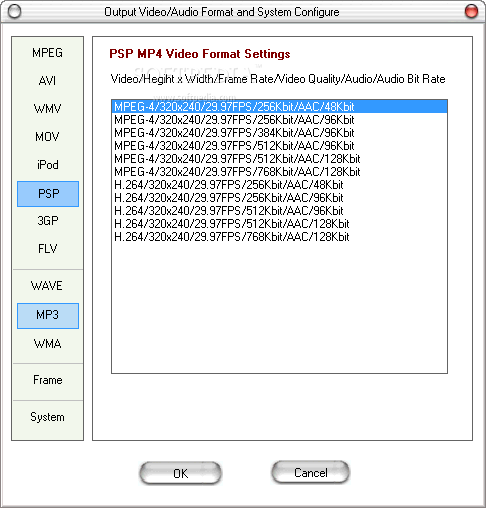Choose H.264/256Kbit/AAC/96Kbit preset
The image size is (486, 508).
[279, 198]
